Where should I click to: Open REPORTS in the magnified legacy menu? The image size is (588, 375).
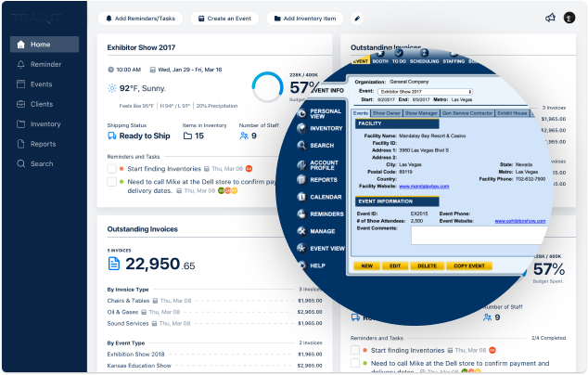point(317,180)
